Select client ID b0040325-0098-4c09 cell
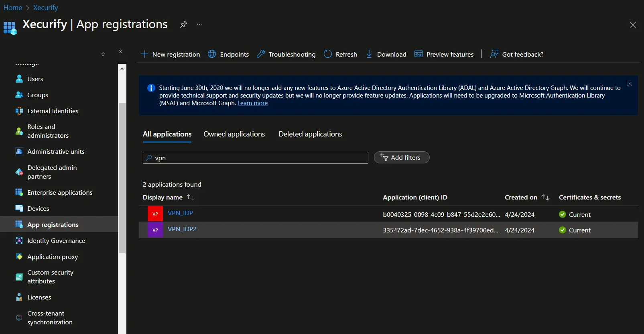The width and height of the screenshot is (644, 334). click(441, 214)
